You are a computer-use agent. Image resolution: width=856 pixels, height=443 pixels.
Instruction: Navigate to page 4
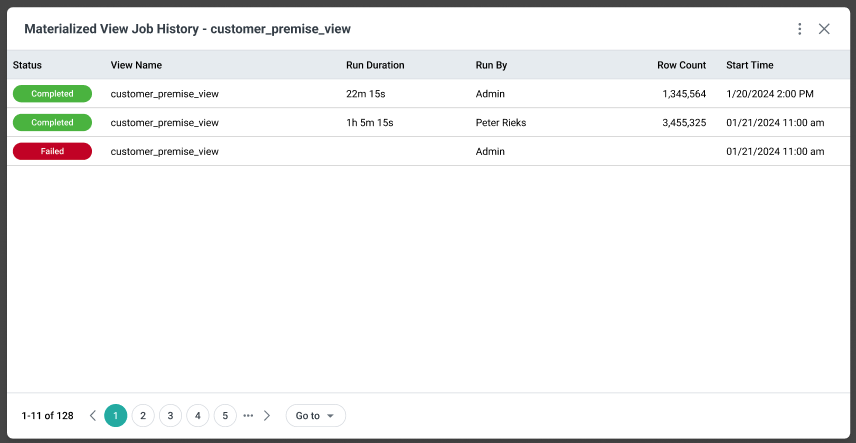click(198, 415)
